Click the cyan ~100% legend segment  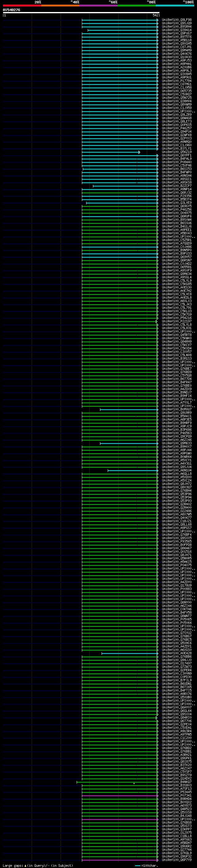[x=175, y=6]
